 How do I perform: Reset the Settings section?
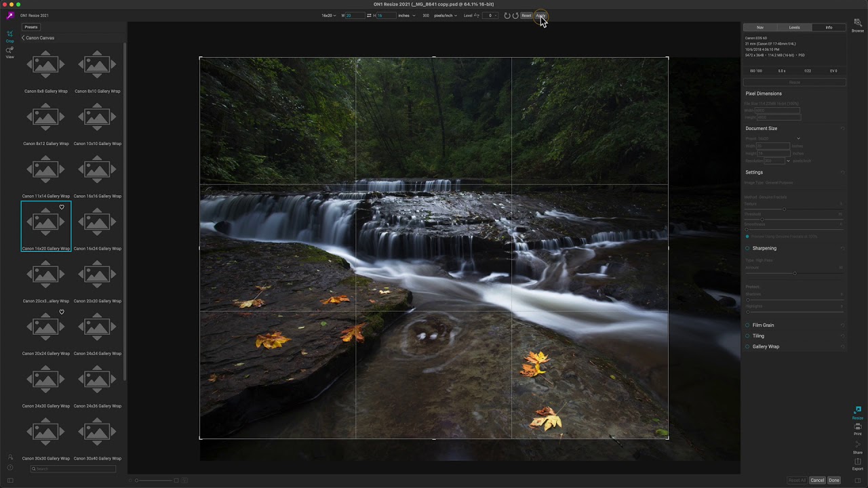point(843,172)
